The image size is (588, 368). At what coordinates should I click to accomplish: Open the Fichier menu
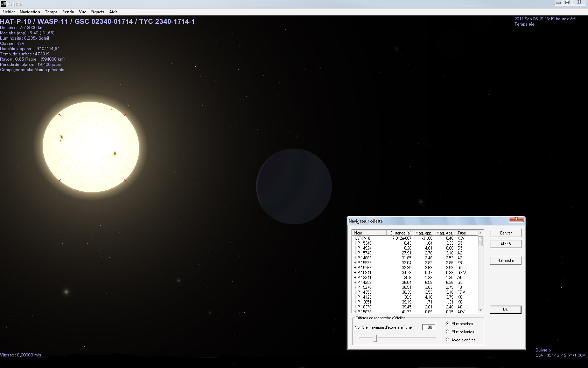8,12
